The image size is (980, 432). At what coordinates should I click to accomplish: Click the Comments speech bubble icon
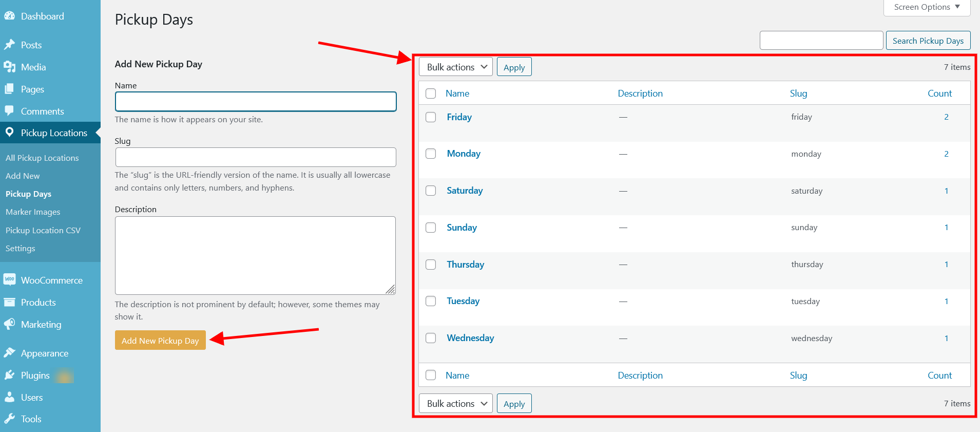point(9,111)
